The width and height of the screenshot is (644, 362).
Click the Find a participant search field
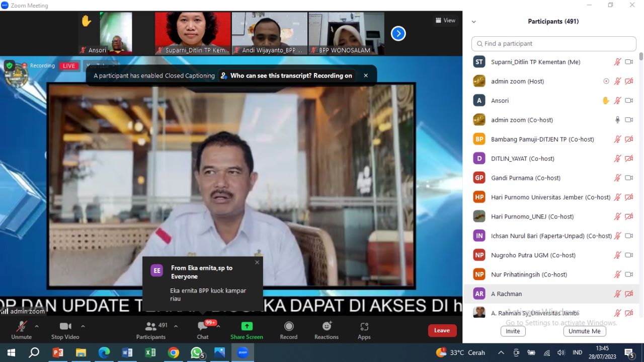pyautogui.click(x=553, y=44)
